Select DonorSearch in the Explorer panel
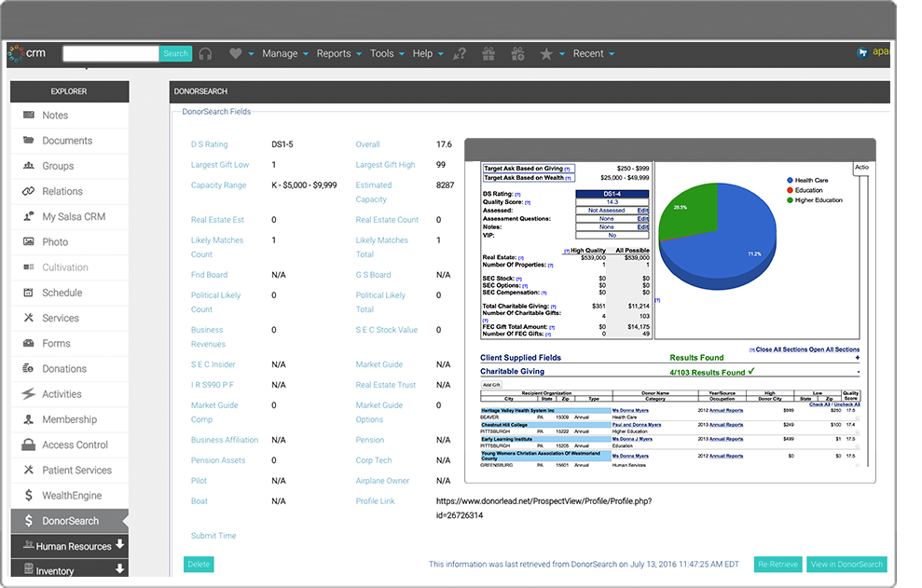Image resolution: width=922 pixels, height=588 pixels. [x=69, y=521]
